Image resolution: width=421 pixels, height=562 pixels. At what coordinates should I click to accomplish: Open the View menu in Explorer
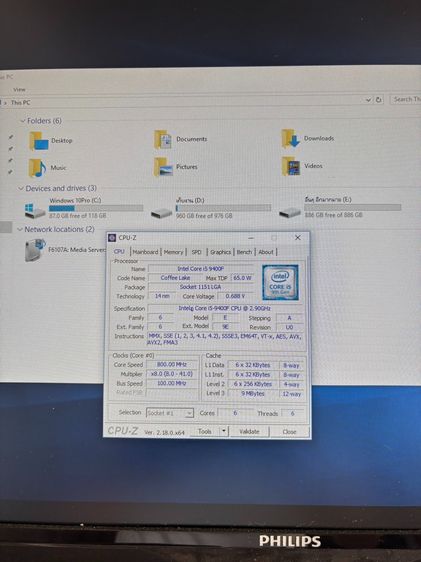[x=19, y=90]
